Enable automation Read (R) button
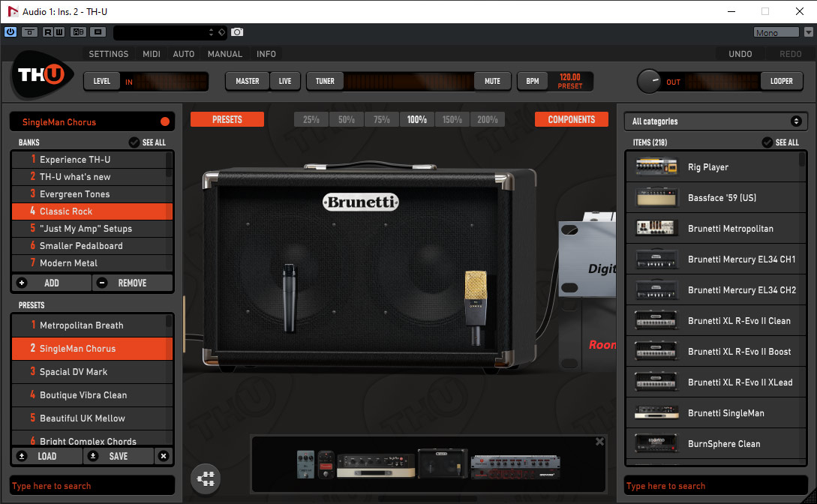Image resolution: width=817 pixels, height=504 pixels. [48, 32]
